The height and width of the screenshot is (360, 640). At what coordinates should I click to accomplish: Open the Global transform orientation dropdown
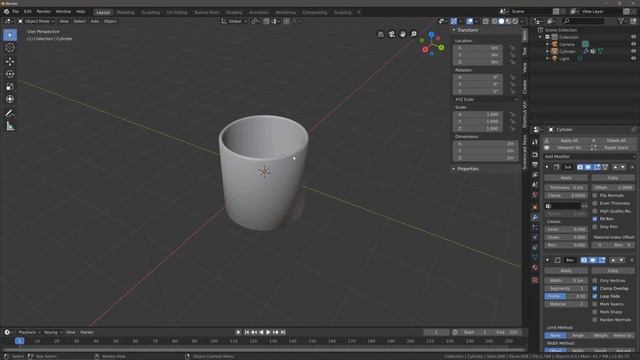tap(234, 21)
